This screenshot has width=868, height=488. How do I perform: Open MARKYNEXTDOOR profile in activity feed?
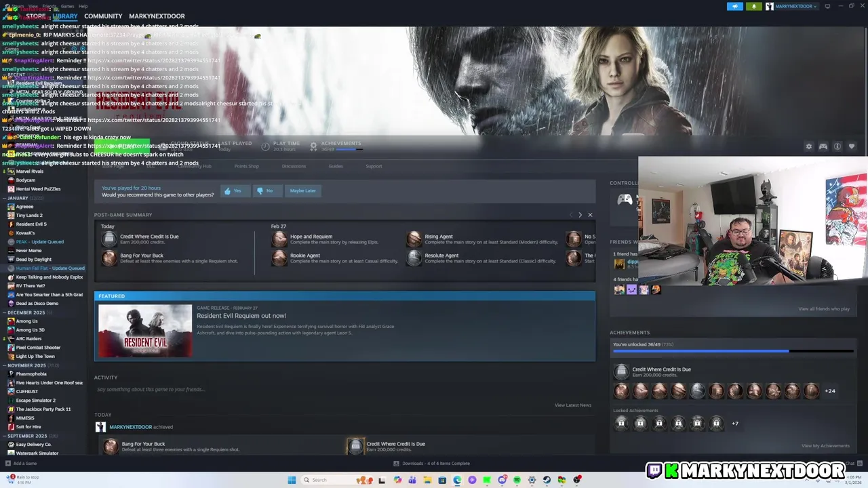(130, 427)
